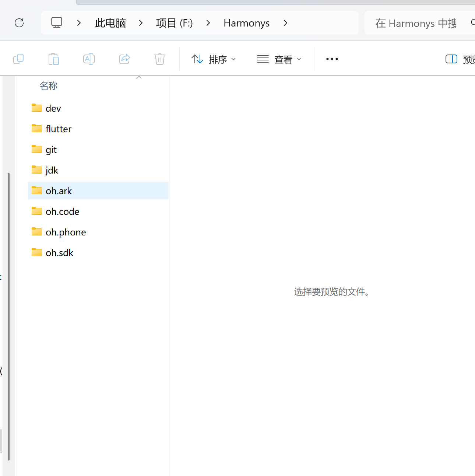Go back to 此电脑 via breadcrumb
475x476 pixels.
click(x=110, y=23)
